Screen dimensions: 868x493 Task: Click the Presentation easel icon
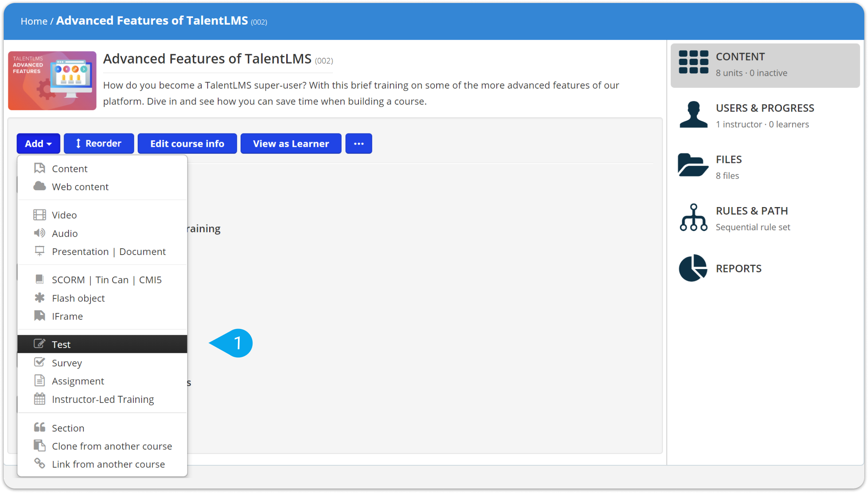pos(39,251)
